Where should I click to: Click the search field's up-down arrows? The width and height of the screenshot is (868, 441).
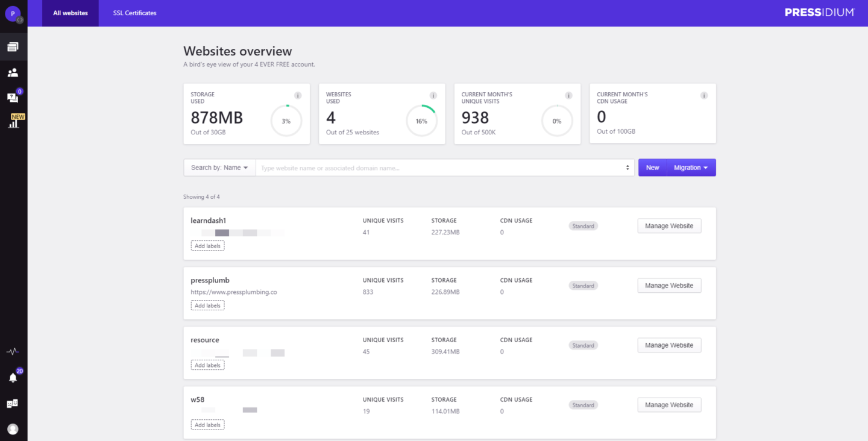tap(627, 168)
